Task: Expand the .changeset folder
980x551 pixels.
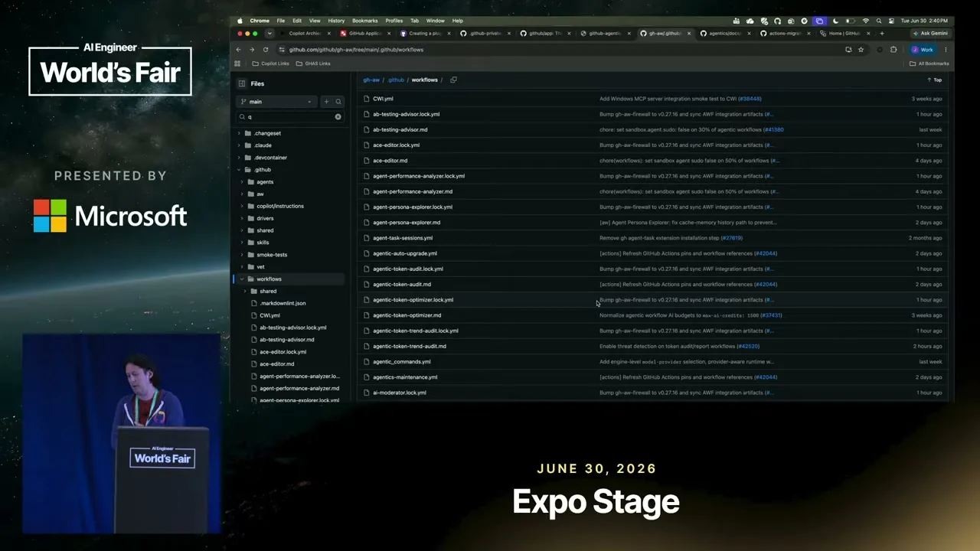Action: coord(239,133)
